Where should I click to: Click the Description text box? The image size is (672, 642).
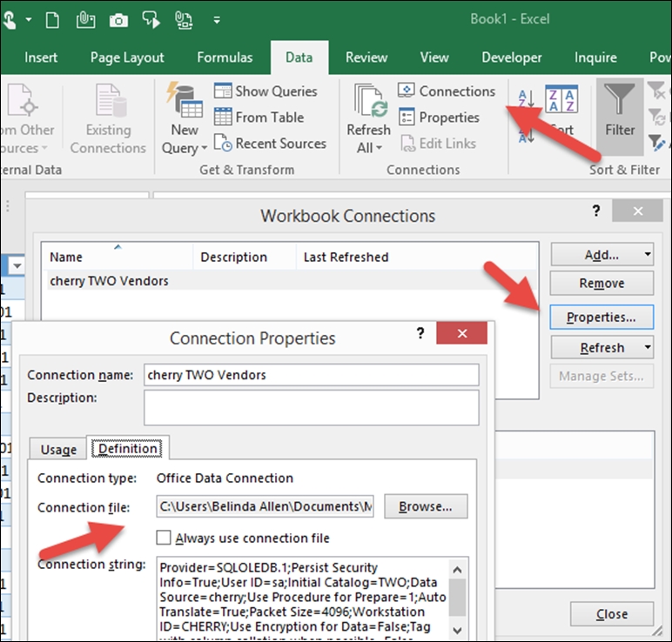point(311,407)
